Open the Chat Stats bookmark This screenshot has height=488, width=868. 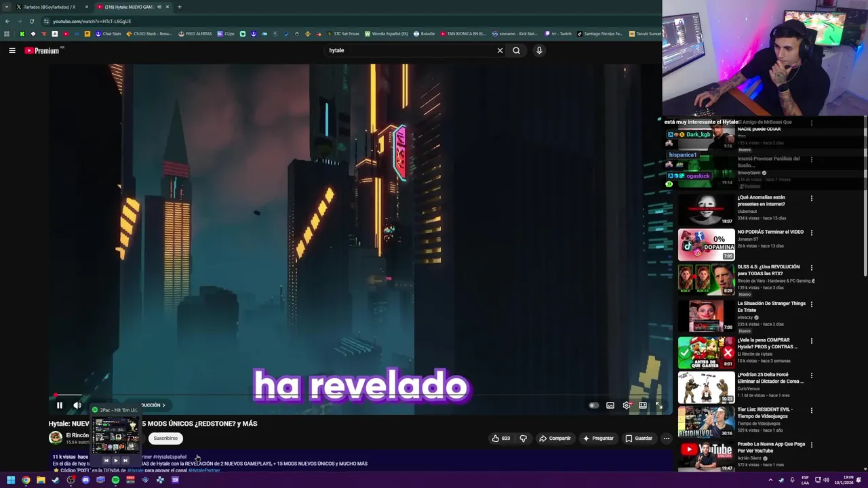108,34
